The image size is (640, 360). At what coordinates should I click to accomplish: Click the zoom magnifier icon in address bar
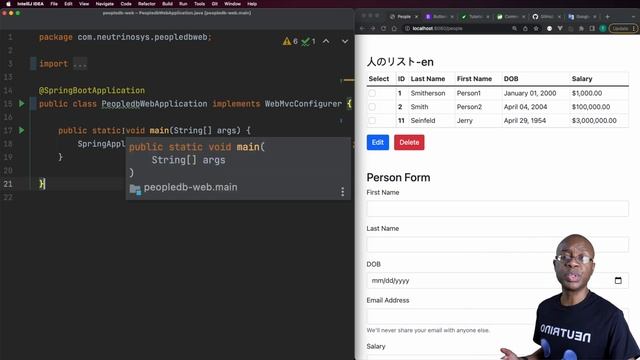point(515,29)
